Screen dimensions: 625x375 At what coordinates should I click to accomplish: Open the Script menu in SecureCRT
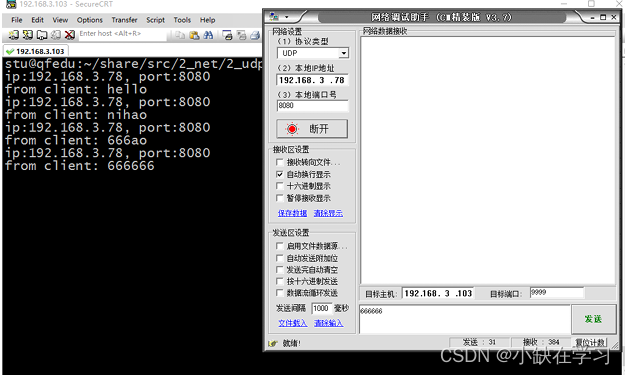[x=155, y=20]
